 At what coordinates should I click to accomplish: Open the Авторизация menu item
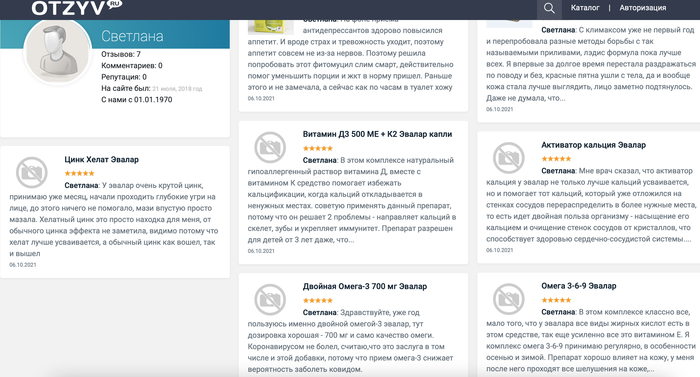tap(642, 8)
